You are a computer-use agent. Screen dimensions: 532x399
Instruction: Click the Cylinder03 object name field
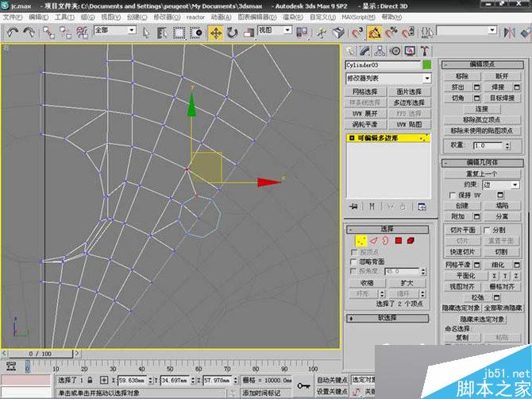pyautogui.click(x=383, y=65)
